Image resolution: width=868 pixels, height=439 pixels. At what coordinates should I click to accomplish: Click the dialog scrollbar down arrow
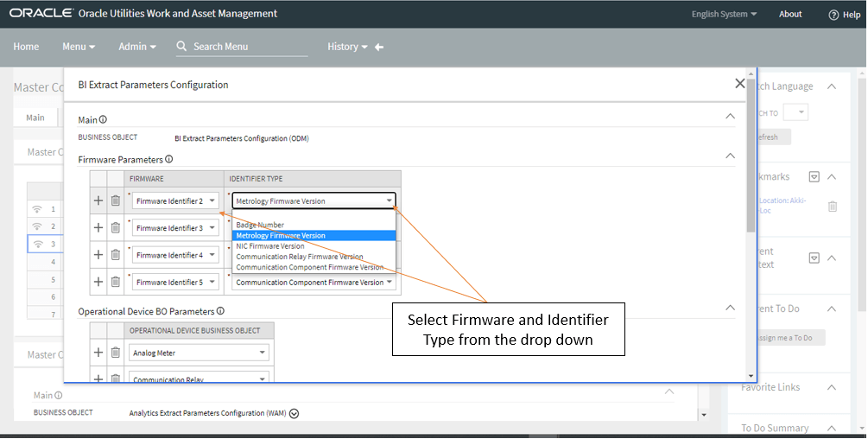(751, 376)
